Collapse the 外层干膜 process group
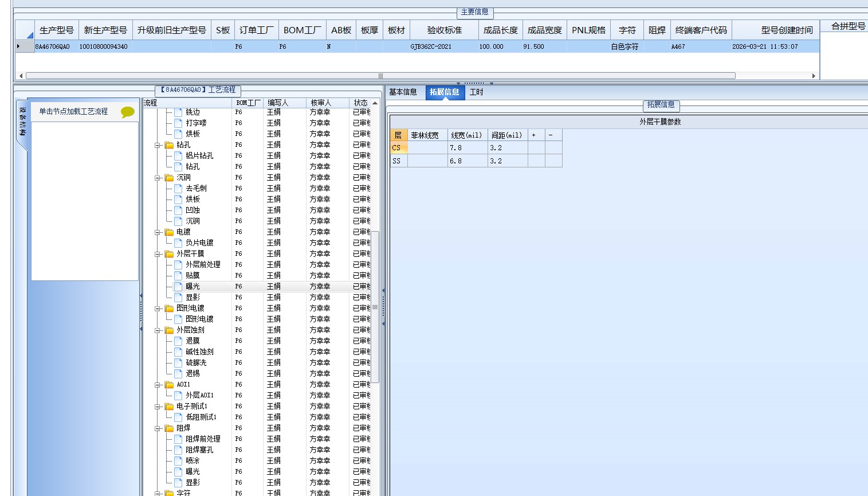Viewport: 868px width, 496px height. (158, 254)
